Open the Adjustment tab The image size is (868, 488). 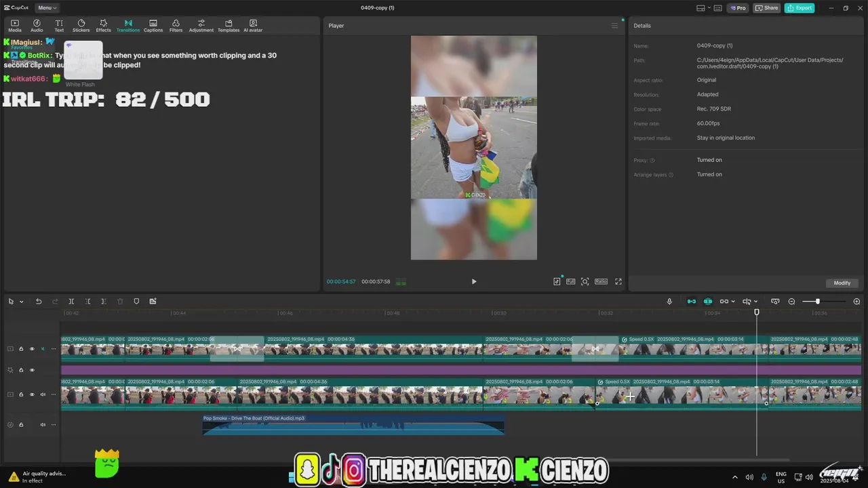pos(201,26)
